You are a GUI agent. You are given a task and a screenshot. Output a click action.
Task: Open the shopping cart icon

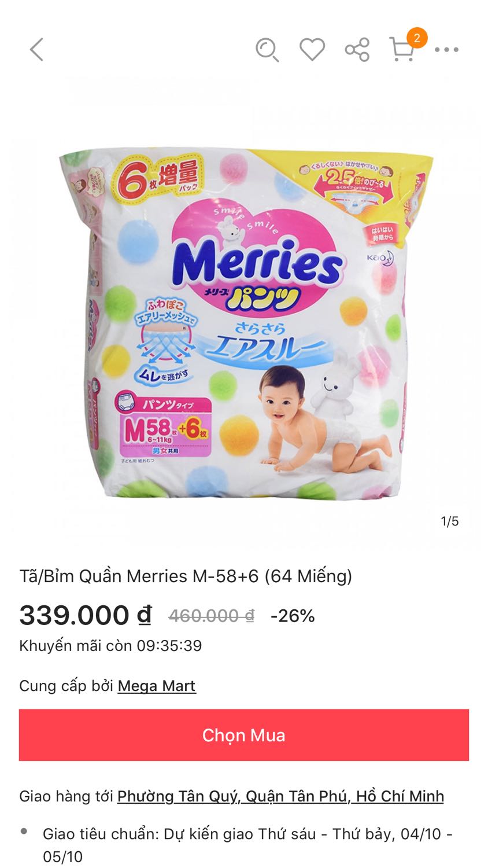click(402, 49)
